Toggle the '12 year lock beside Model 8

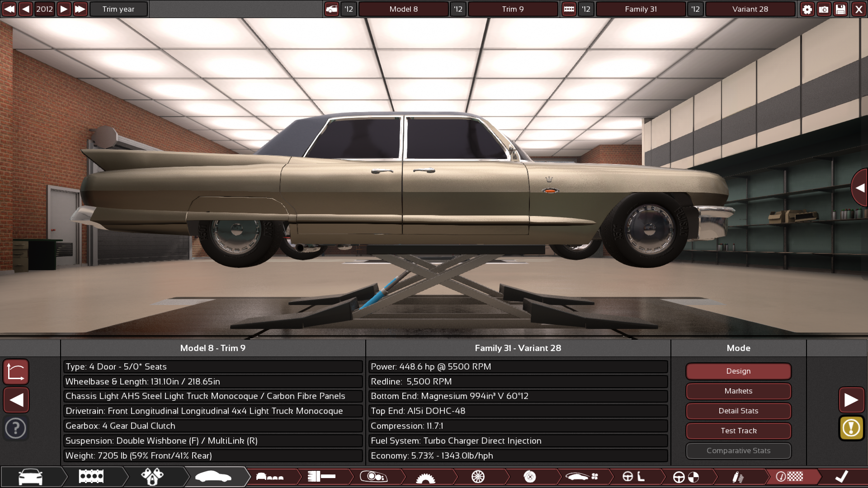click(x=348, y=9)
